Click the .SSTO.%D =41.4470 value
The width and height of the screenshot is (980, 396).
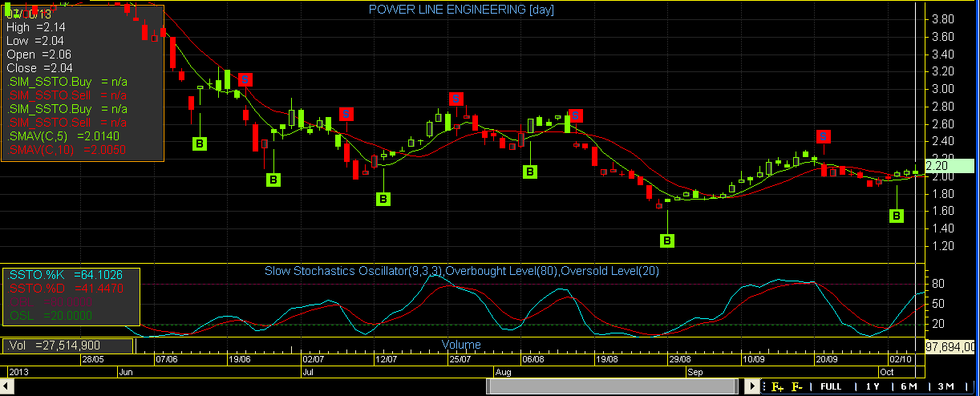[64, 287]
